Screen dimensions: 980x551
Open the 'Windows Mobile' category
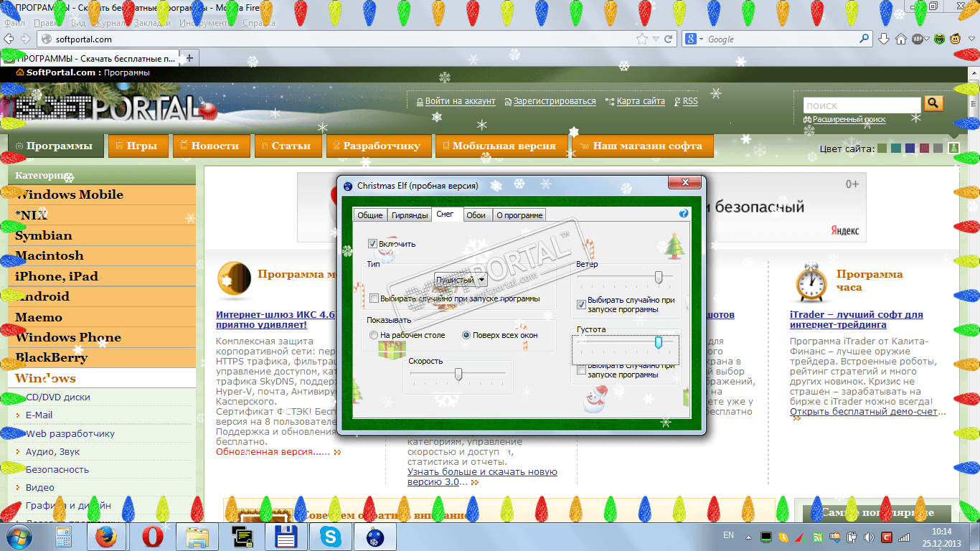(101, 194)
